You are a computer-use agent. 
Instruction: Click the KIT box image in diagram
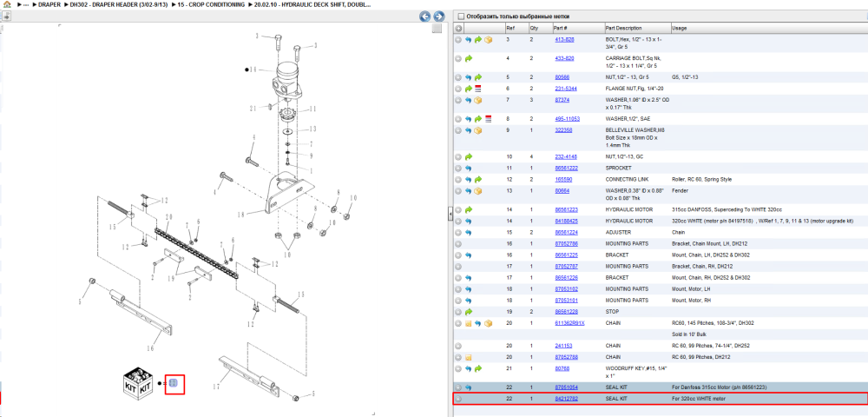click(137, 382)
